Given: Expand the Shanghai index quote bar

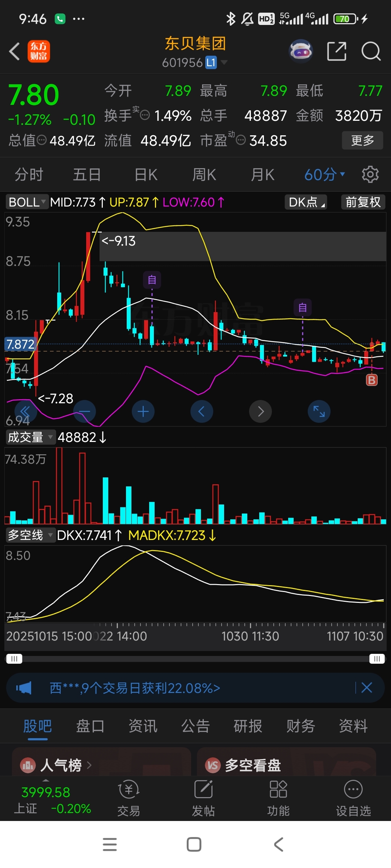Looking at the screenshot, I should [52, 799].
